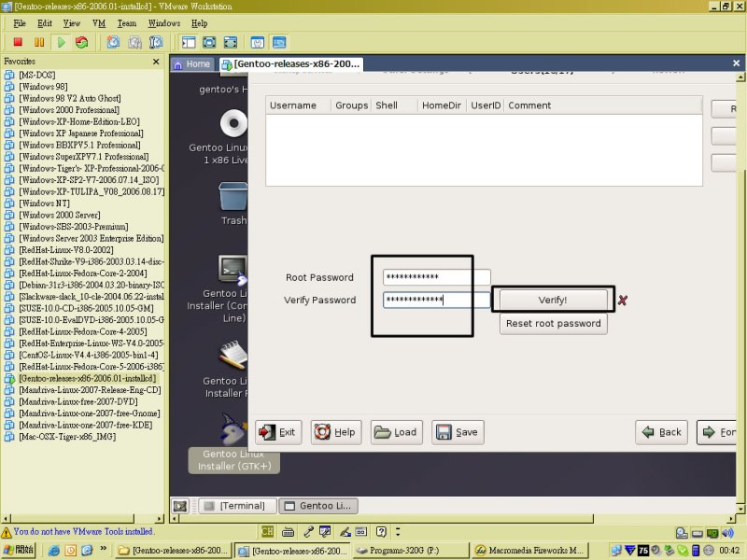The width and height of the screenshot is (747, 560).
Task: Click the show desktop icon in Gentoo panel
Action: (180, 506)
